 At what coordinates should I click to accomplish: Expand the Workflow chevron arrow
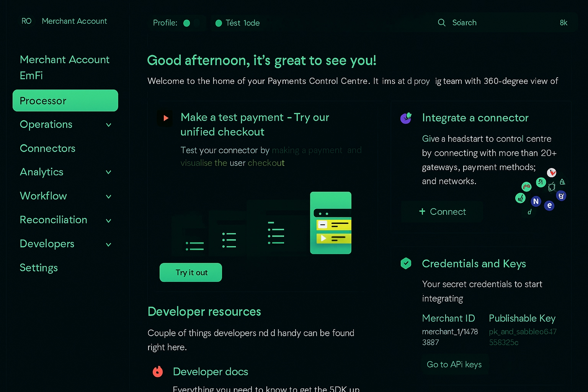(109, 196)
